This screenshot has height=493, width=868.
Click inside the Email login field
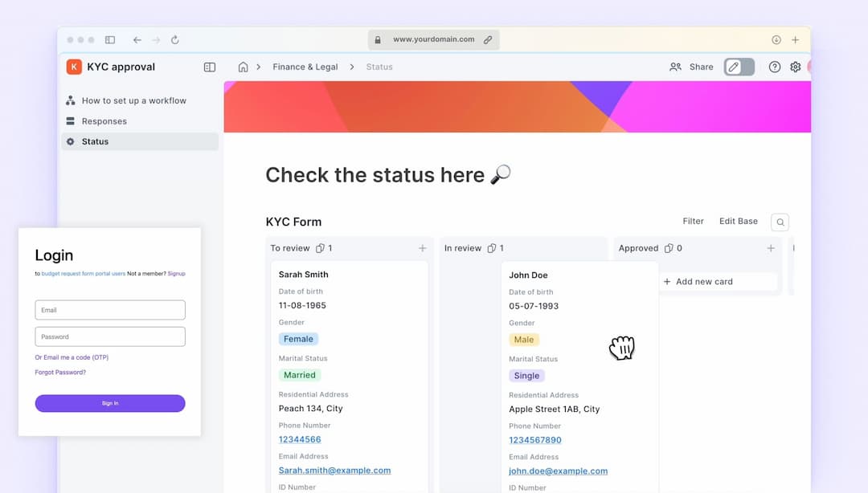109,309
